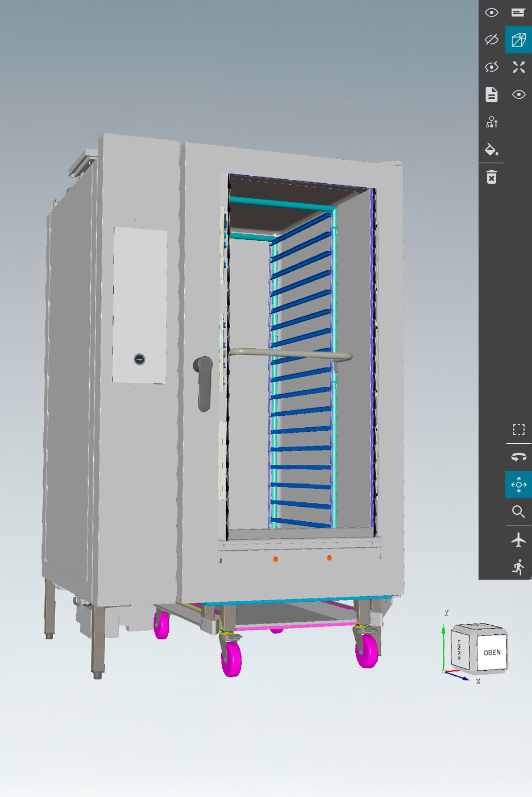This screenshot has width=532, height=797.
Task: Select the highlighted pan move tool
Action: [518, 485]
